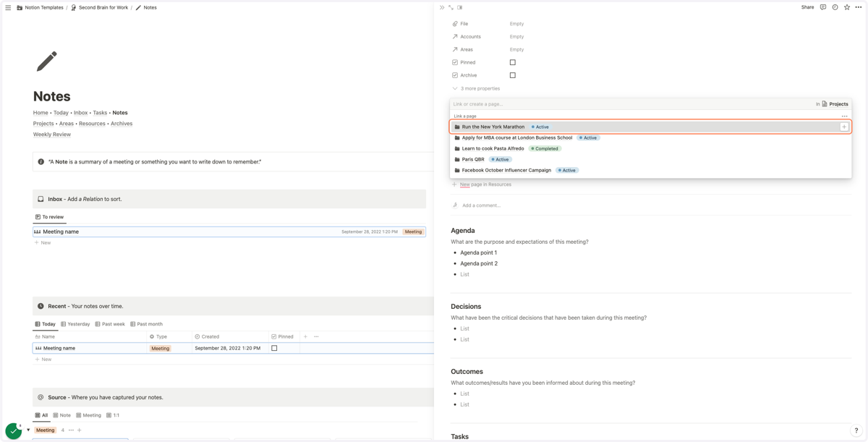
Task: Select Learn to cook Pasta Alfredo project
Action: (x=650, y=148)
